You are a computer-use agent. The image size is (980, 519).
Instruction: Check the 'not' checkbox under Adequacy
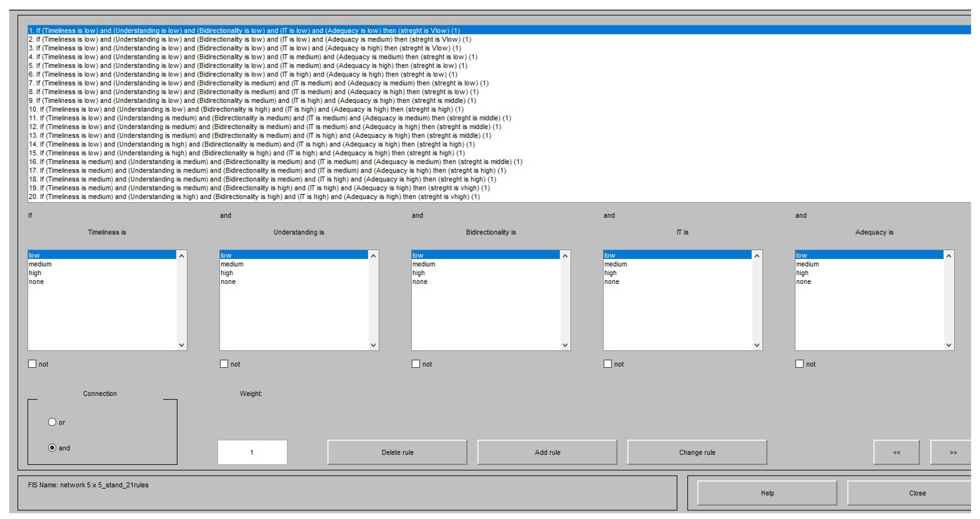click(799, 364)
